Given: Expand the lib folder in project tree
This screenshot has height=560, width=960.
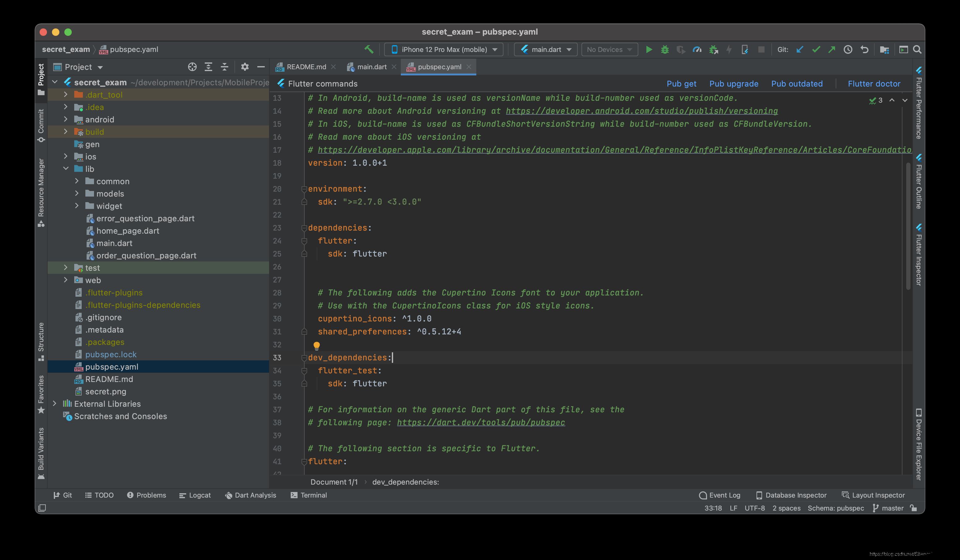Looking at the screenshot, I should point(67,169).
